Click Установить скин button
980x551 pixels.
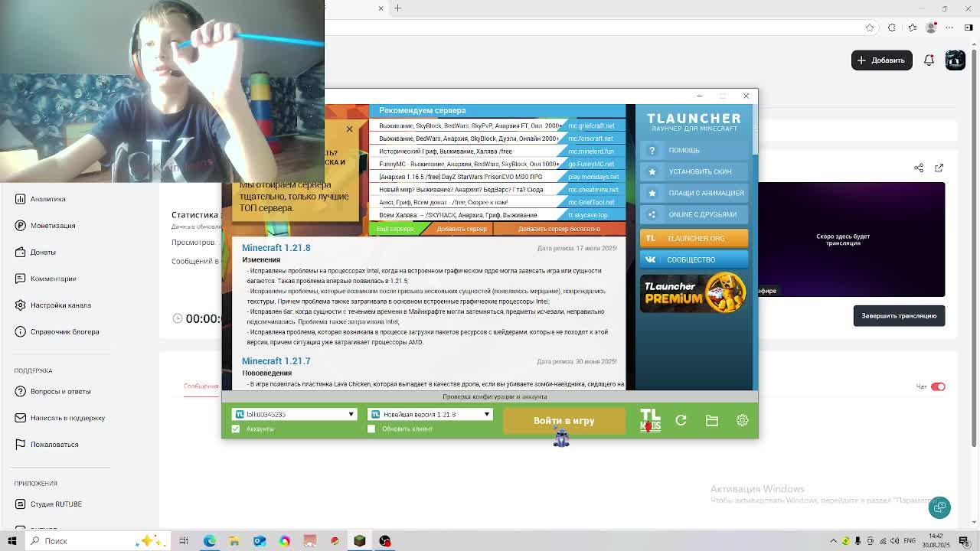click(x=694, y=171)
